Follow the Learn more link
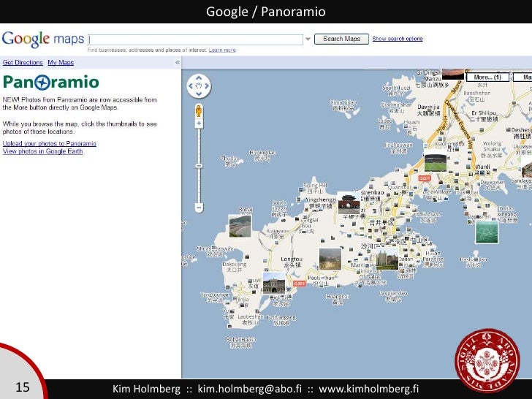 [x=222, y=50]
